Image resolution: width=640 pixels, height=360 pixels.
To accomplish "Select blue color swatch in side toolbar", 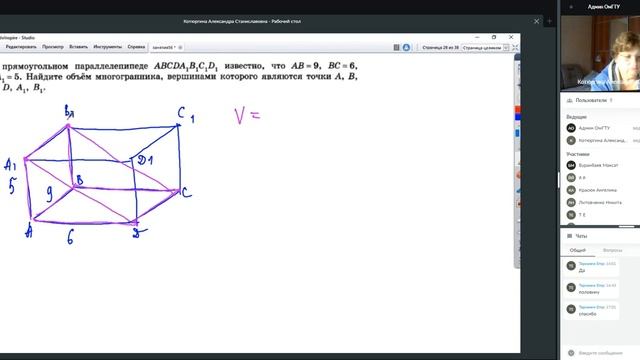I will click(518, 117).
